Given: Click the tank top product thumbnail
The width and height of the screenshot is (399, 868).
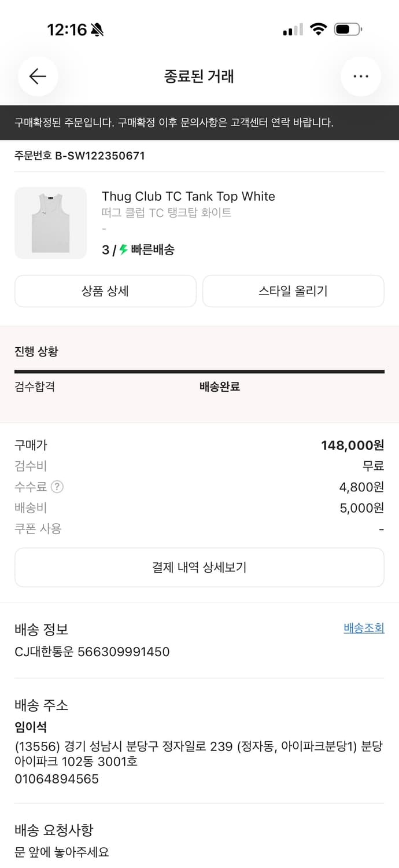Looking at the screenshot, I should 50,223.
